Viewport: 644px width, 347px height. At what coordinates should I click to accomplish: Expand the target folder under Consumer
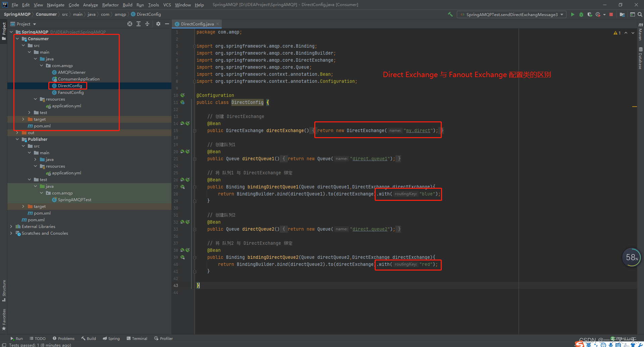[23, 119]
